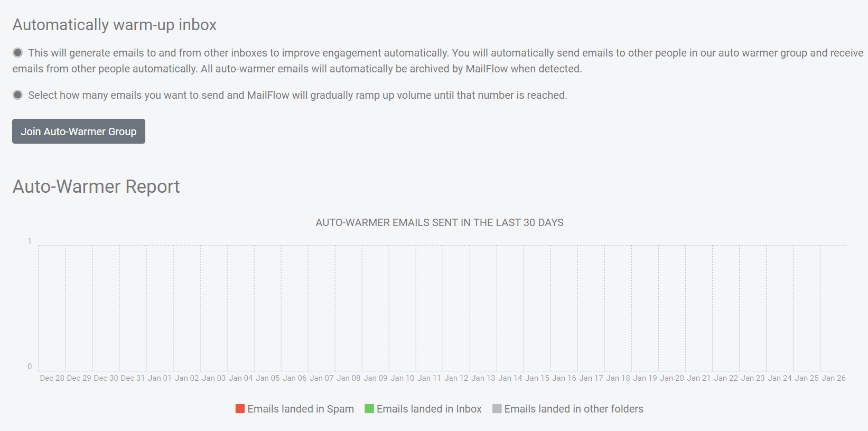Viewport: 868px width, 431px height.
Task: Select the Jan 10 date label on chart
Action: pyautogui.click(x=402, y=378)
